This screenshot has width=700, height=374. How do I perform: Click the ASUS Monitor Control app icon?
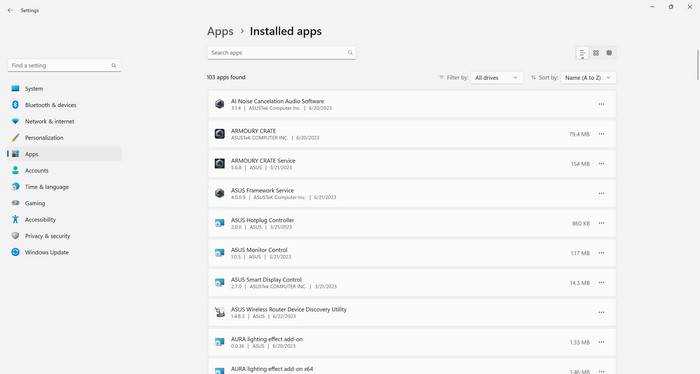click(220, 253)
